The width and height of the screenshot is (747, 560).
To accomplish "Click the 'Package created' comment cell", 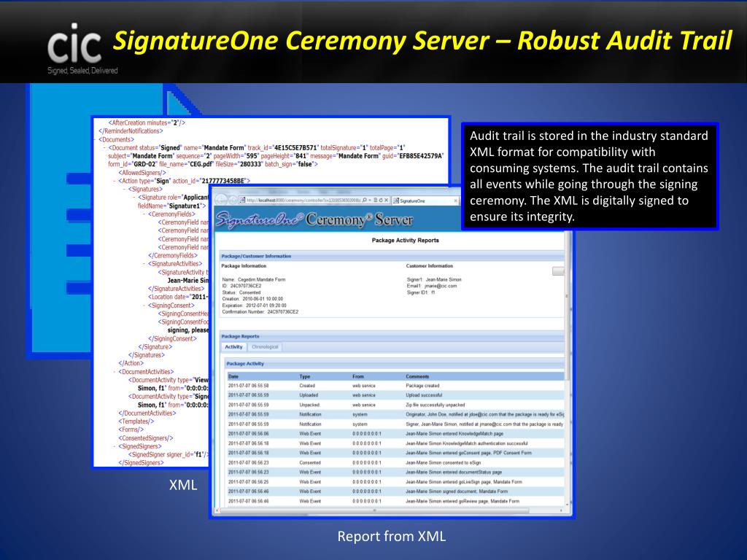I will [422, 386].
